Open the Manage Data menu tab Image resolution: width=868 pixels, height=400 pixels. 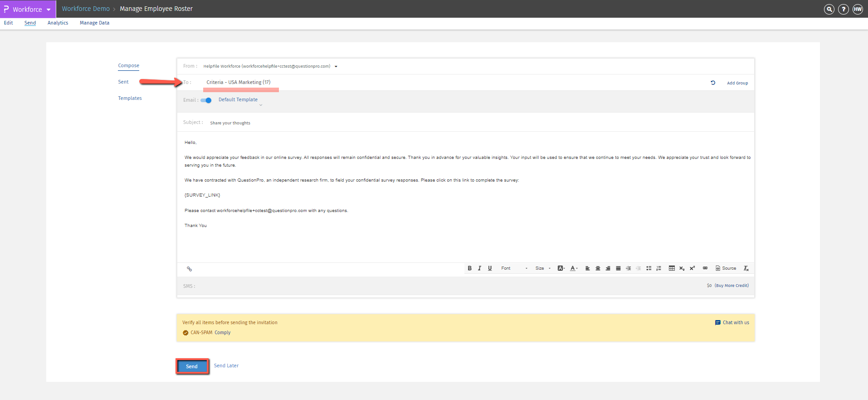[x=94, y=23]
